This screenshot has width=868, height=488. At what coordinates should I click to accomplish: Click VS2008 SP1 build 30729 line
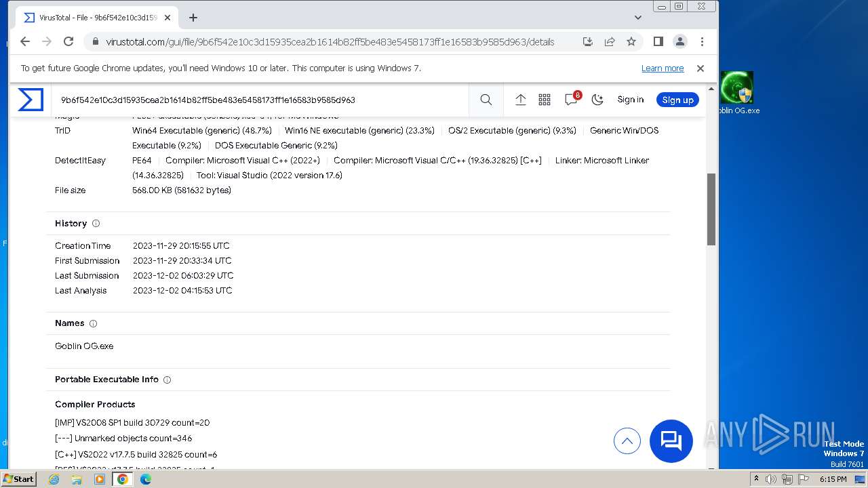(132, 423)
